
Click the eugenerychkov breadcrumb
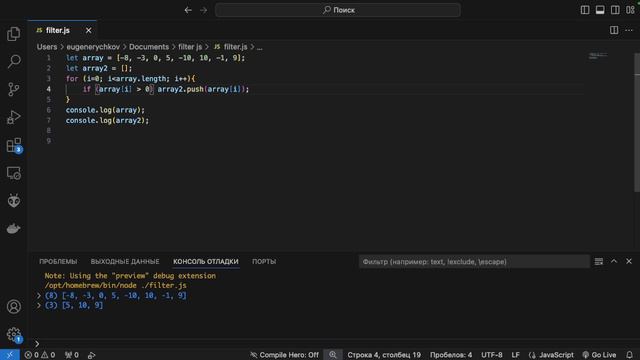(x=93, y=47)
